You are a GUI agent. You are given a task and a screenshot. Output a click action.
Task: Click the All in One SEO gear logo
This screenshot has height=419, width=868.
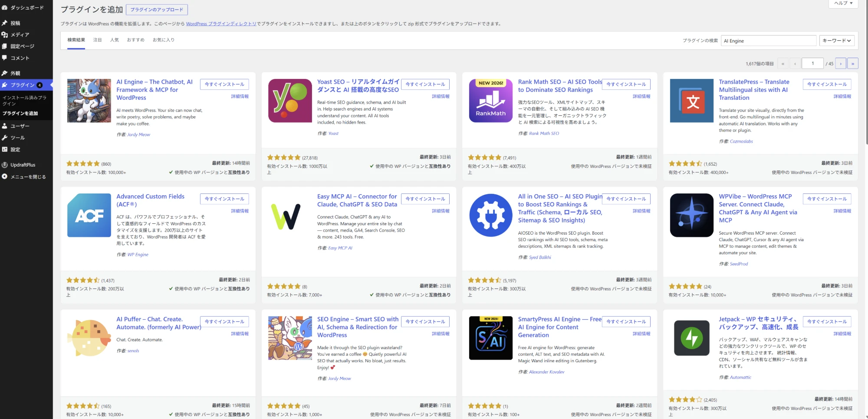click(491, 215)
